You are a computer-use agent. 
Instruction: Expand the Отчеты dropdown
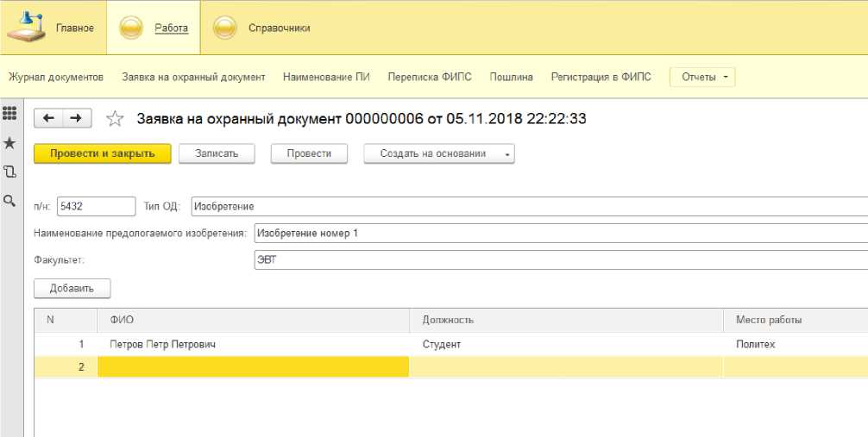point(702,77)
